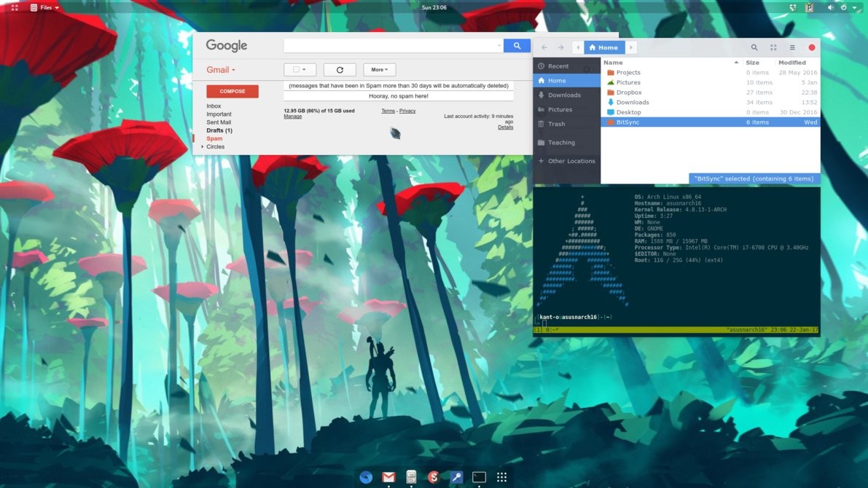The width and height of the screenshot is (868, 488).
Task: Click the Home path bar button
Action: coord(604,47)
